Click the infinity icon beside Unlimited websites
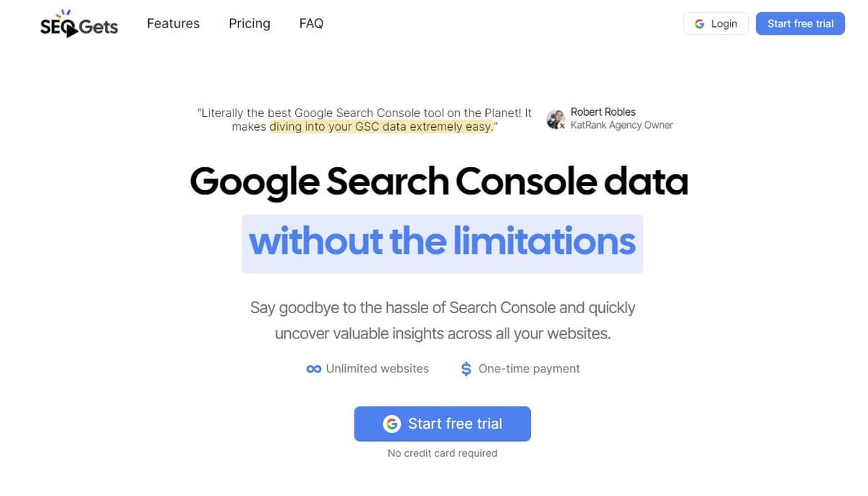 pyautogui.click(x=313, y=369)
